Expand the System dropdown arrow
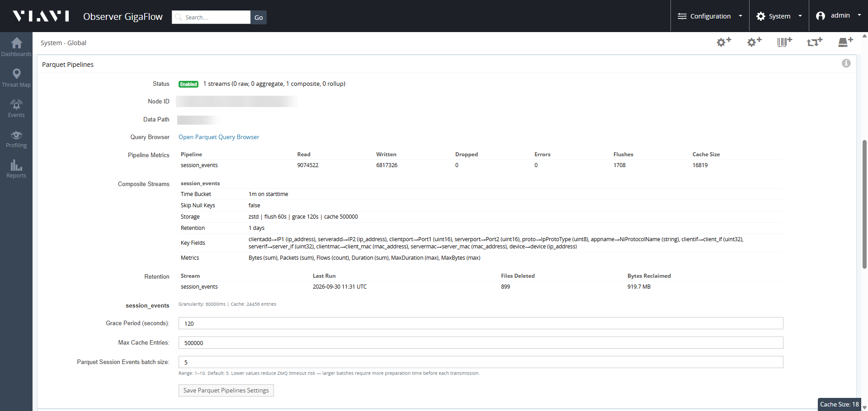The width and height of the screenshot is (868, 411). click(x=800, y=16)
